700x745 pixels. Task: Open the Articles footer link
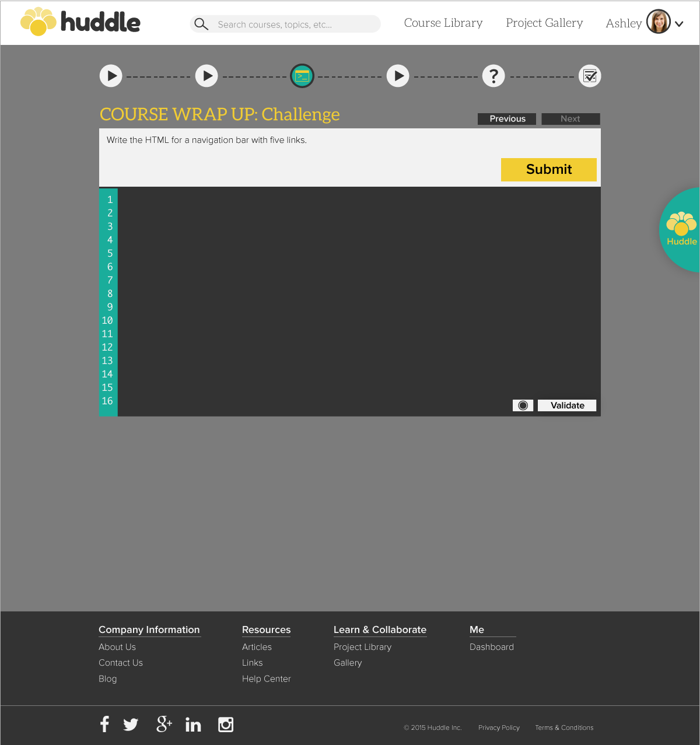(x=257, y=647)
